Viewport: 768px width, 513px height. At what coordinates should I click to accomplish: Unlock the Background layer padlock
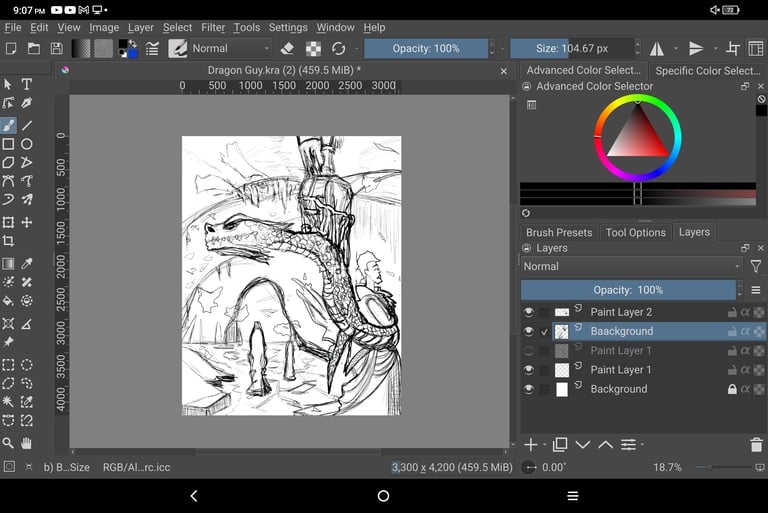pyautogui.click(x=732, y=389)
